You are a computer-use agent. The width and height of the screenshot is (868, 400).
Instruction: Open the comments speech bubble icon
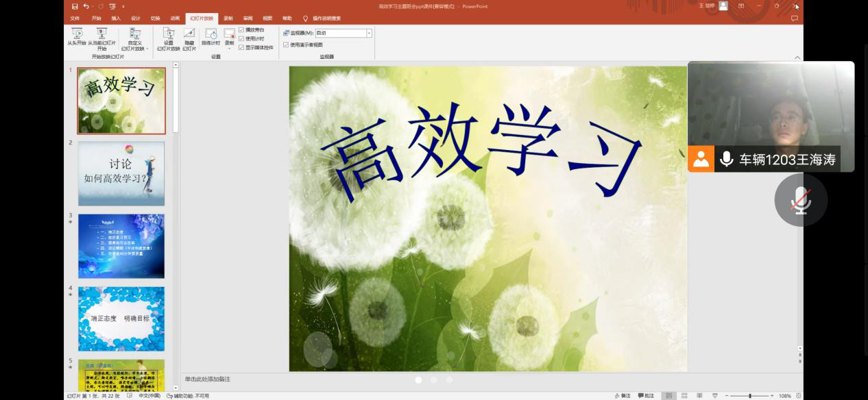(x=794, y=18)
